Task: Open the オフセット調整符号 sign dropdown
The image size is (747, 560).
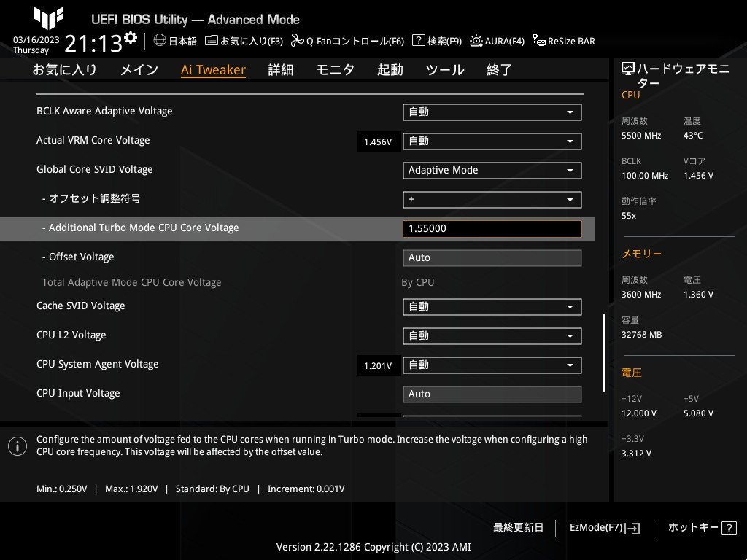Action: 492,200
